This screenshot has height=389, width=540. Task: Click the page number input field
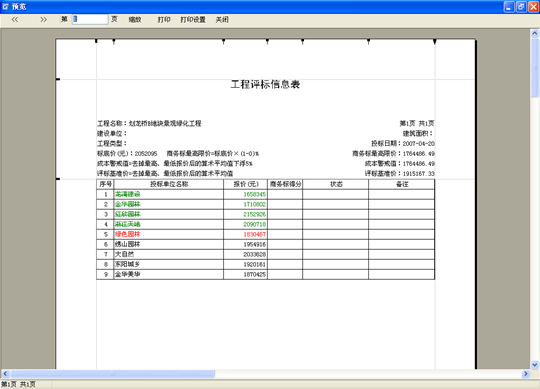click(x=90, y=19)
